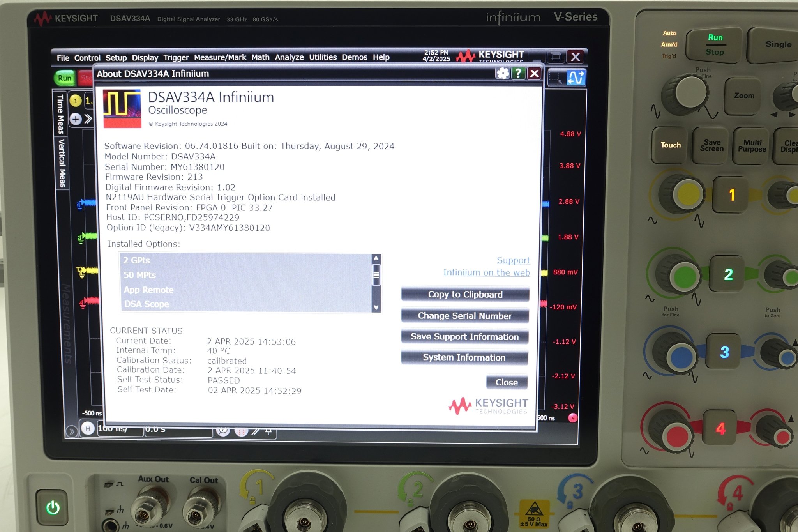The image size is (798, 532).
Task: Click the red channel 4 ground marker
Action: [x=83, y=303]
